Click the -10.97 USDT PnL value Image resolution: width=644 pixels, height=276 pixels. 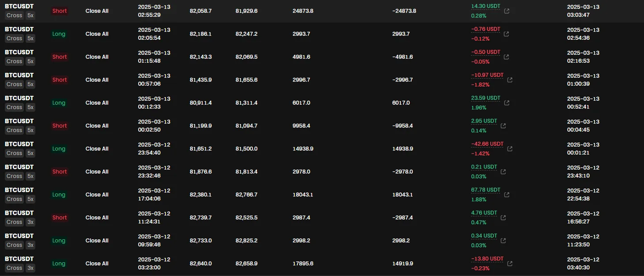(x=487, y=76)
